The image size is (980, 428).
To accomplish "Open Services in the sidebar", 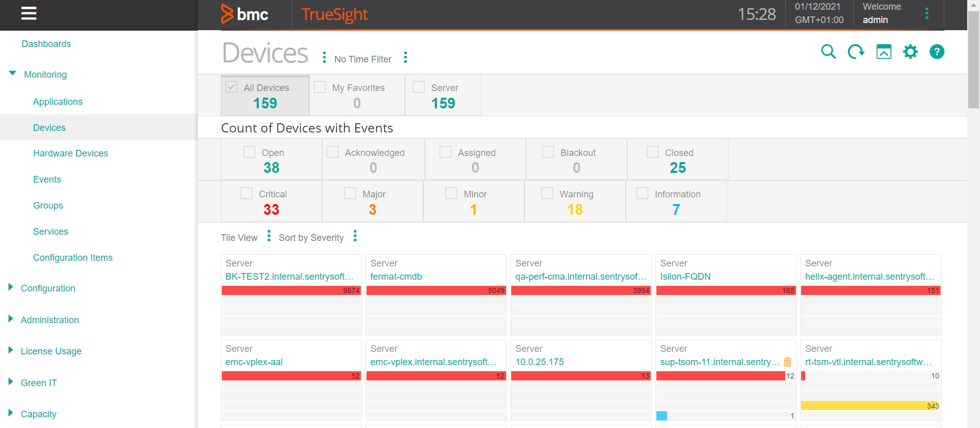I will (x=51, y=232).
